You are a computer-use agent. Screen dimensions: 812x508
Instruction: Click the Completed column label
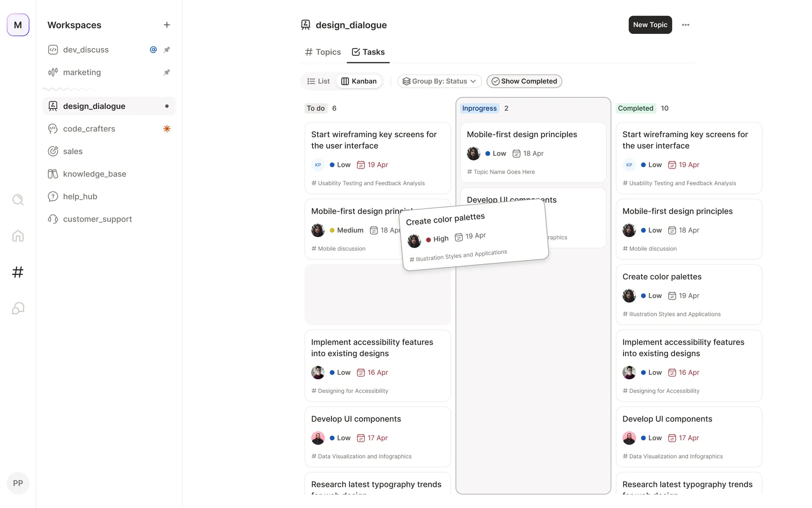point(635,108)
